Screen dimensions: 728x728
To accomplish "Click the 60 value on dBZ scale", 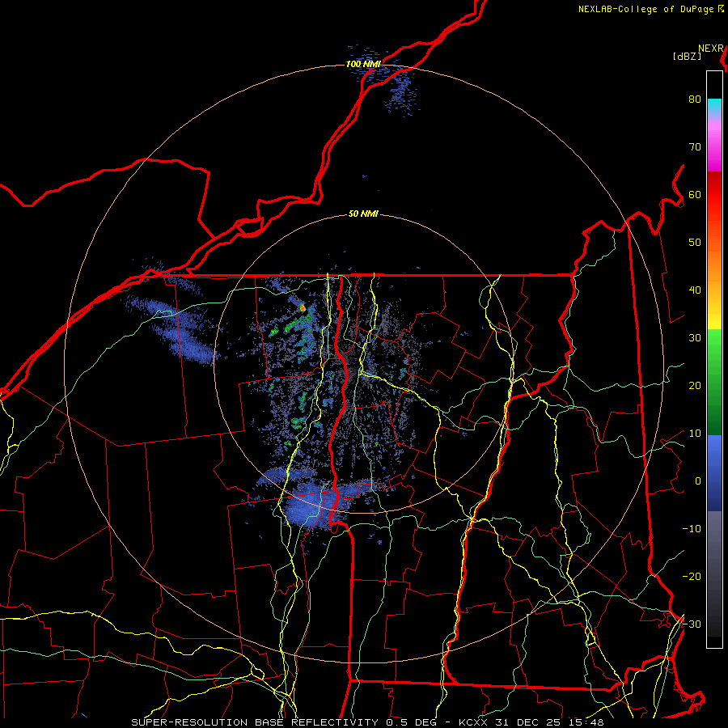I will [695, 195].
